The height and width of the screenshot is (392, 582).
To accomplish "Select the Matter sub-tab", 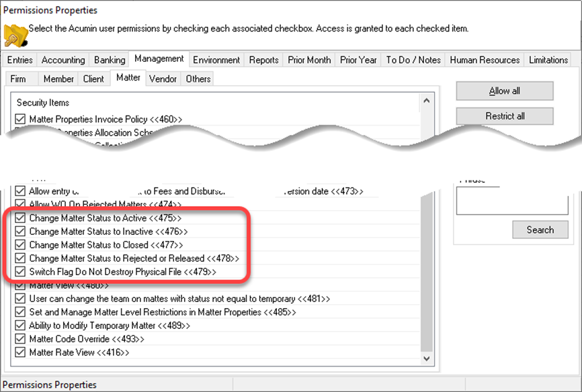I will pyautogui.click(x=128, y=77).
